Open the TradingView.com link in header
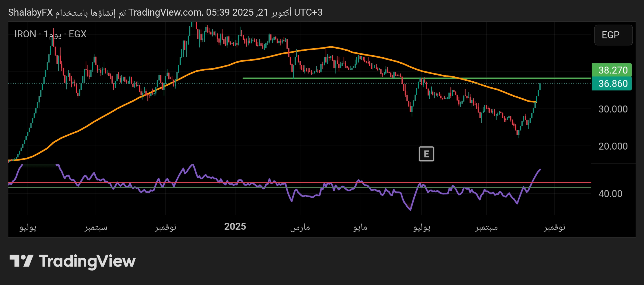The width and height of the screenshot is (644, 285). coord(165,12)
